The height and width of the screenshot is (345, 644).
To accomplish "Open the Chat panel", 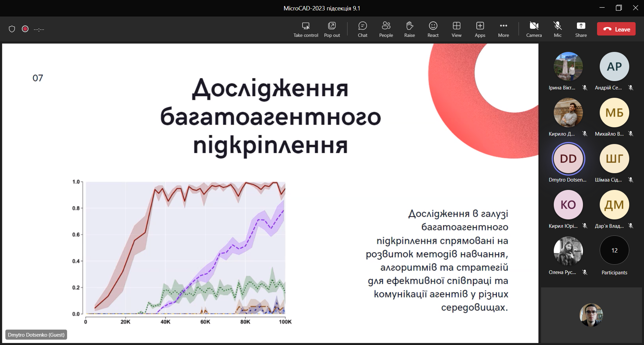I will [362, 29].
